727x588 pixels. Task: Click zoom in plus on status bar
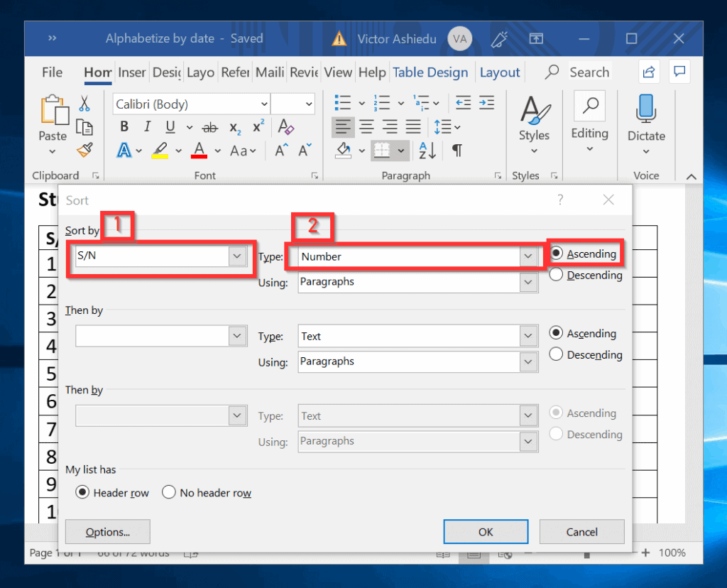click(x=645, y=552)
